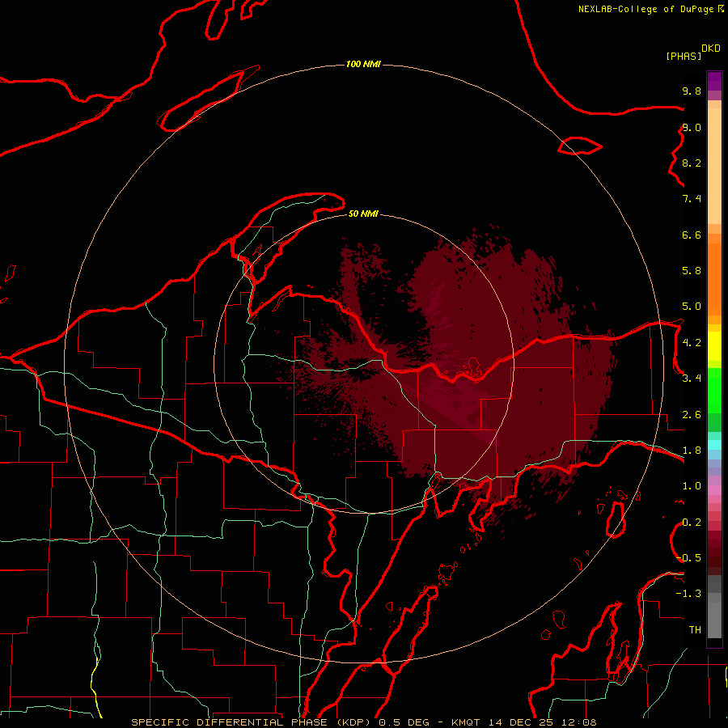Viewport: 728px width, 728px height.
Task: Select the 7.4 value on color scale
Action: tap(692, 199)
